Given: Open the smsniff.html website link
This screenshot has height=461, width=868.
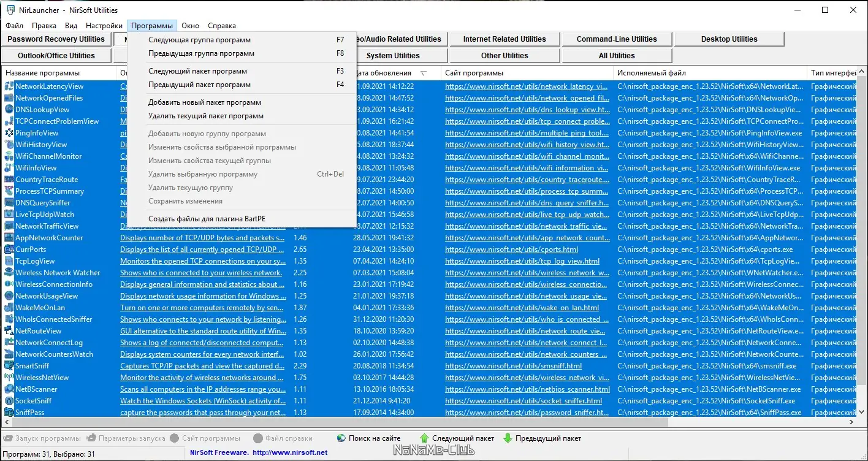Looking at the screenshot, I should point(513,366).
